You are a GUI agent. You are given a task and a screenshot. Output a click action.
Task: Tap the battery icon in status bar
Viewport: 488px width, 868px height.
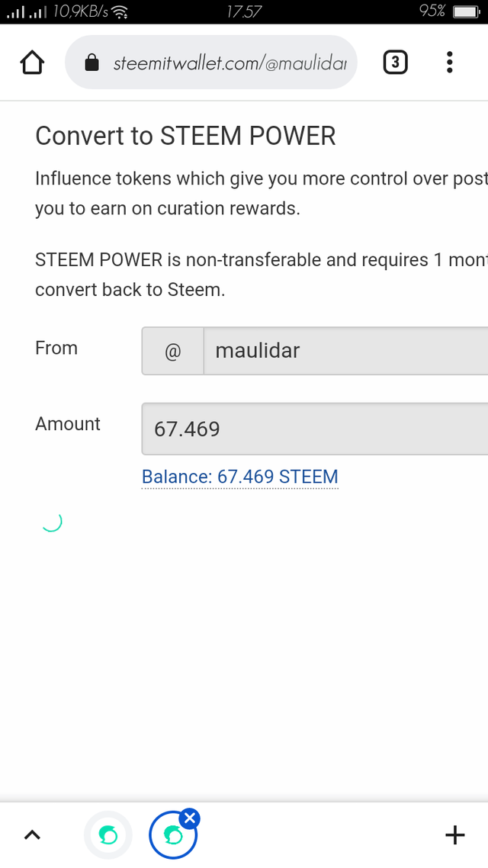464,11
